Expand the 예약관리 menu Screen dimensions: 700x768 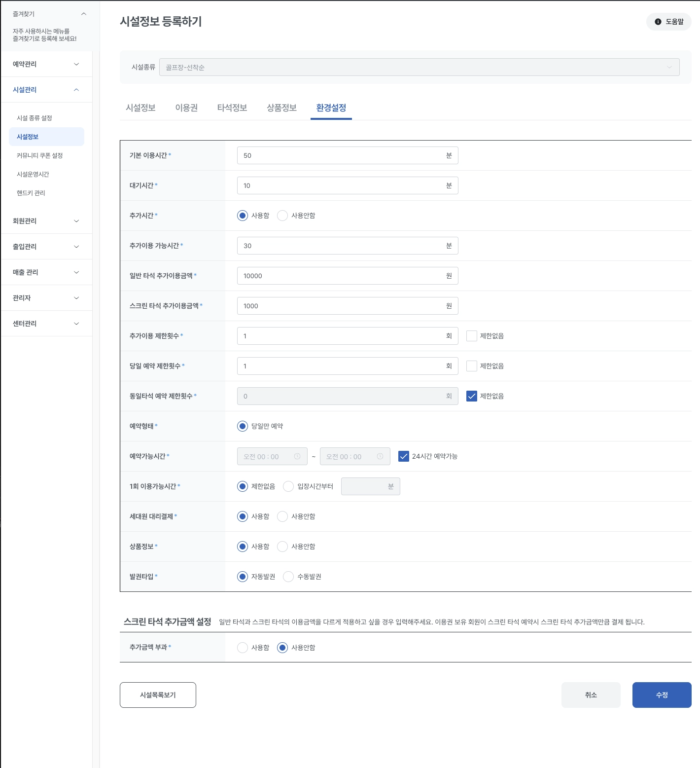pyautogui.click(x=46, y=64)
